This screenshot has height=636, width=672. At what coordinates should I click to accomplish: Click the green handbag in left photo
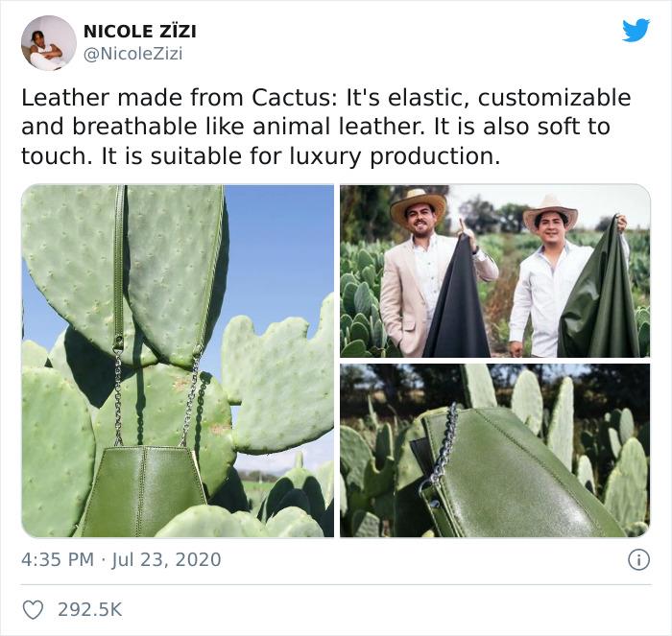[x=141, y=490]
